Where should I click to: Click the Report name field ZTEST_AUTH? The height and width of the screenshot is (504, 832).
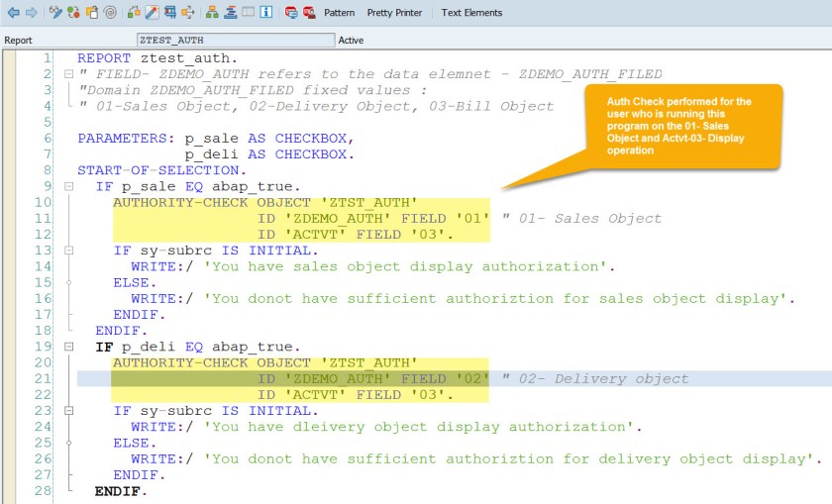click(x=234, y=41)
